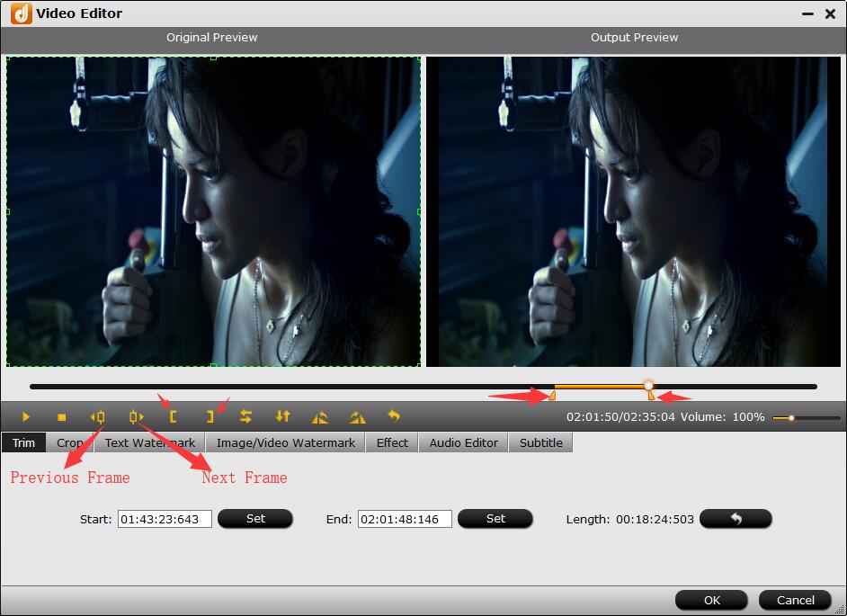
Task: Step to the previous frame
Action: coord(98,417)
